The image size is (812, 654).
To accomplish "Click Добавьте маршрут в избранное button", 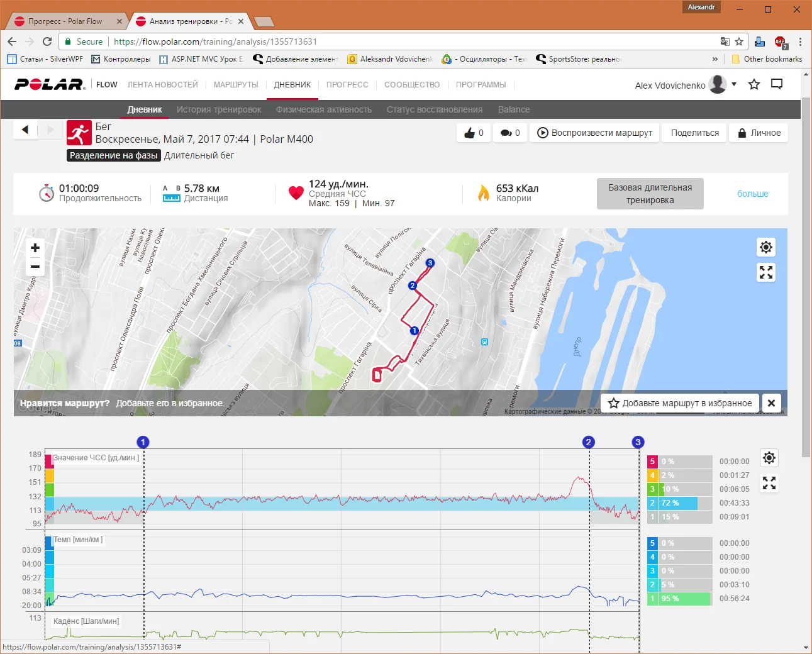I will tap(680, 403).
